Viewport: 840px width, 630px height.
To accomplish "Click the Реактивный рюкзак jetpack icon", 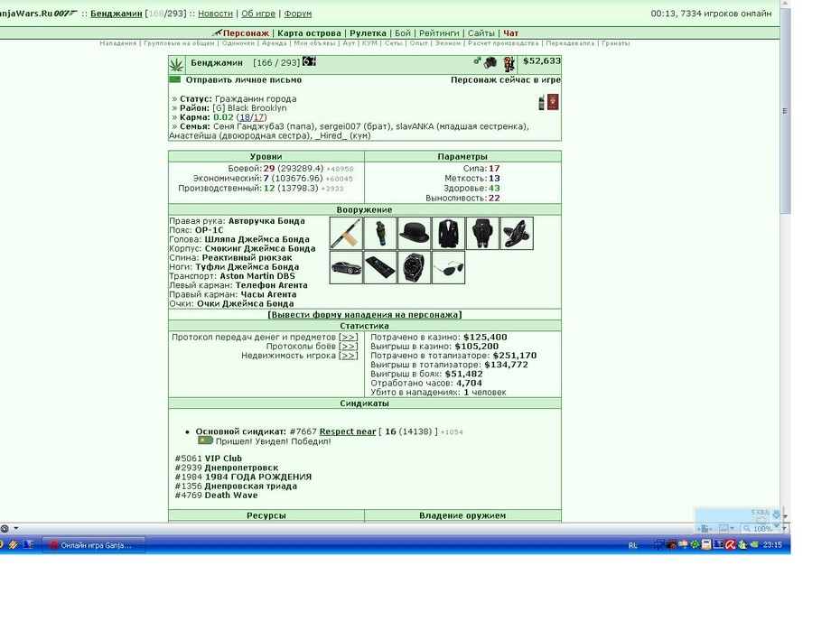I will click(482, 234).
